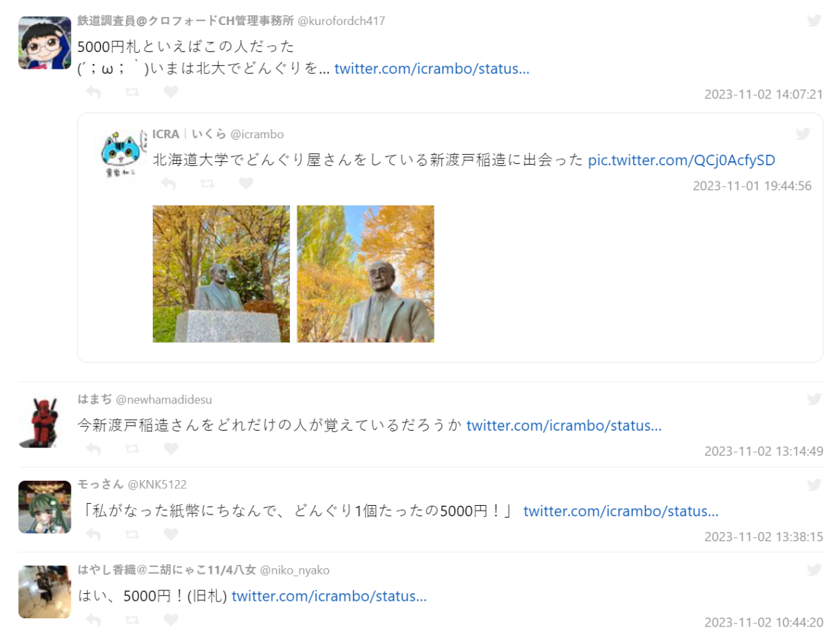Screen dimensions: 834x644
Task: Open the pic.twitter.com/QCj0AcfySD link
Action: tap(682, 160)
